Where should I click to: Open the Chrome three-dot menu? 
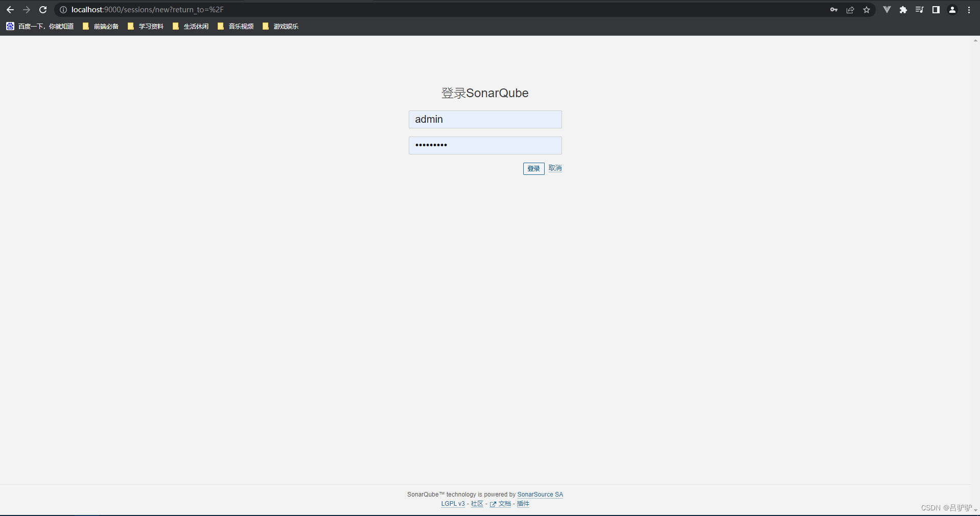point(969,10)
